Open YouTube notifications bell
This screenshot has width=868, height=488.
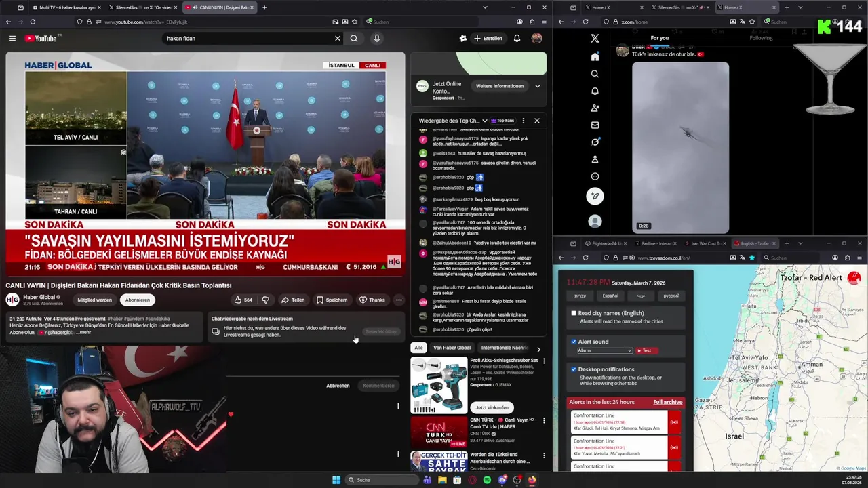[x=517, y=39]
